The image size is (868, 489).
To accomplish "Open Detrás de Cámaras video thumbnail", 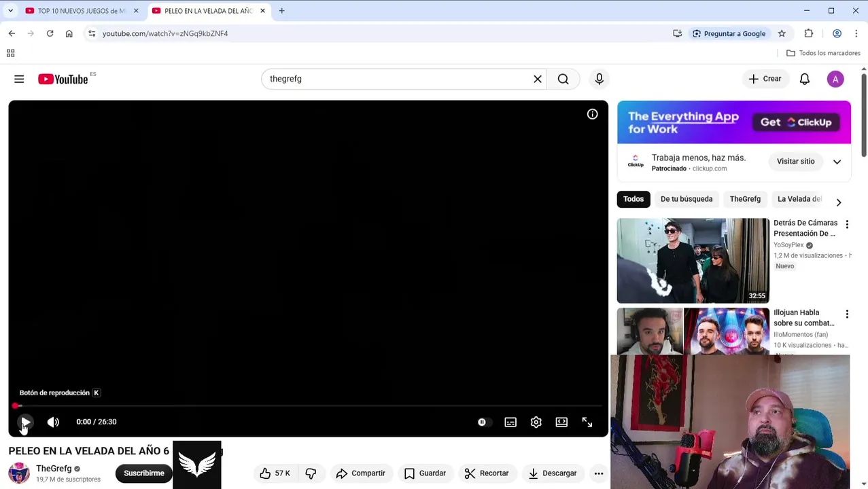I will click(x=693, y=261).
